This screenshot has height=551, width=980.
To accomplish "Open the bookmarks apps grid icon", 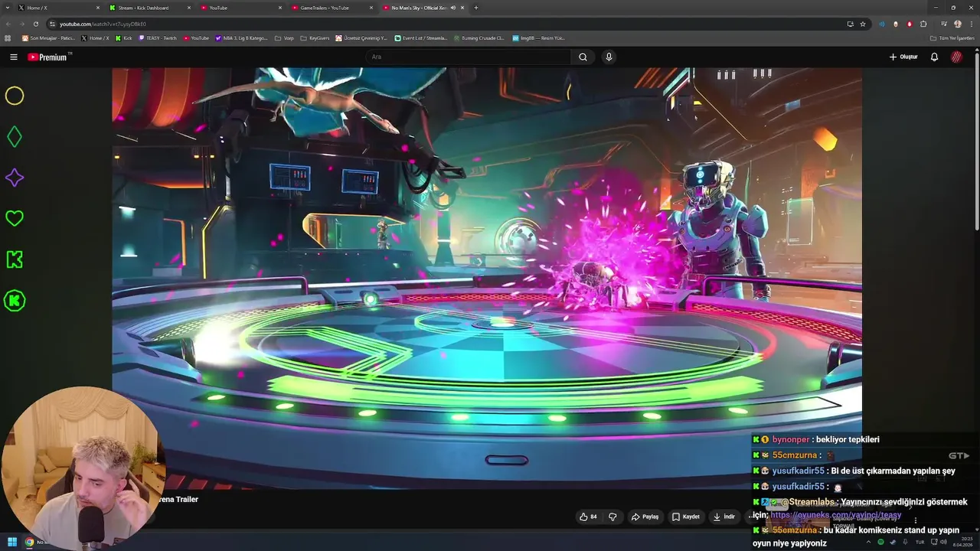I will pyautogui.click(x=8, y=37).
